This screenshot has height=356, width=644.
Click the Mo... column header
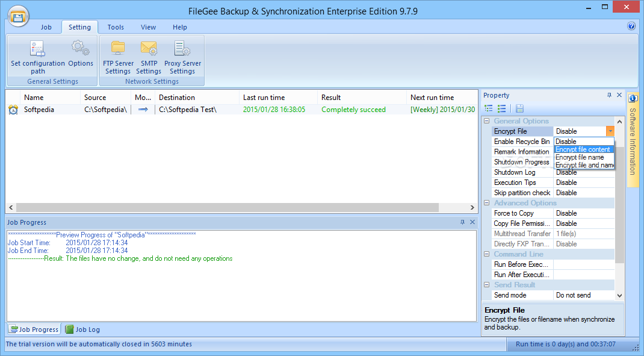(x=143, y=98)
